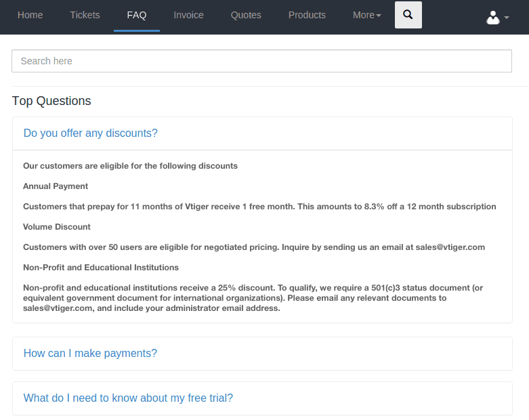The image size is (529, 420).
Task: Expand the free trial question
Action: point(128,398)
